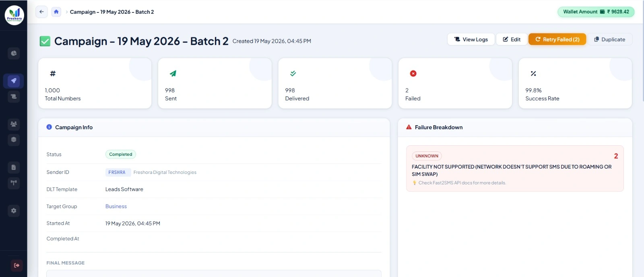Open the broadcast tower sidebar icon
The height and width of the screenshot is (277, 644).
tap(14, 183)
